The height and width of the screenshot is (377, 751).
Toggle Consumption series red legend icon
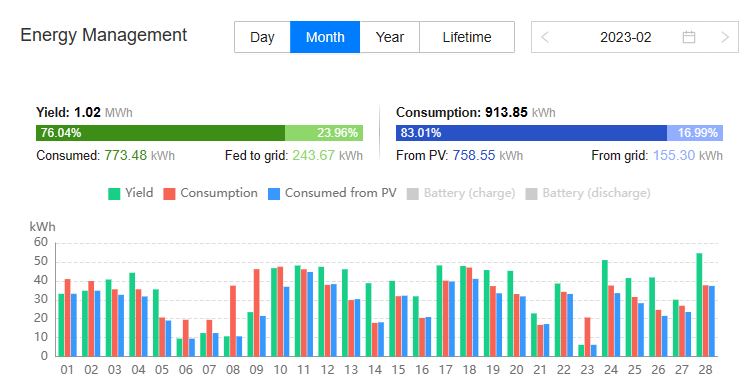tap(169, 194)
